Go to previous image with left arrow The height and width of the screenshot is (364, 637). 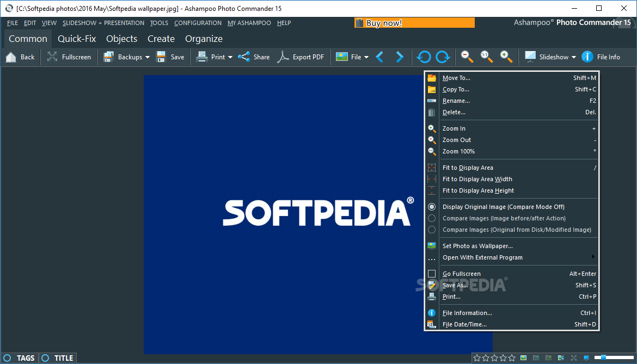[x=380, y=57]
